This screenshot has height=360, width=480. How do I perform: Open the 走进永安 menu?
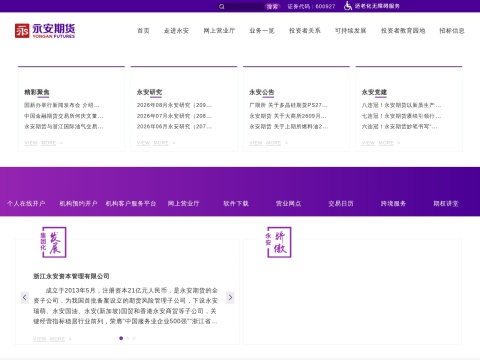tap(176, 31)
